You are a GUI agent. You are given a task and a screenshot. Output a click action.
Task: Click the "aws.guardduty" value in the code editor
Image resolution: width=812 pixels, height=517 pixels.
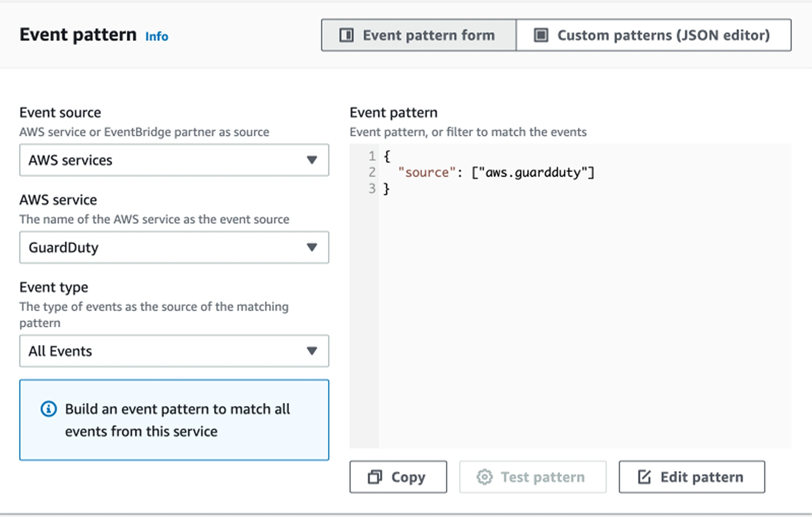tap(533, 173)
